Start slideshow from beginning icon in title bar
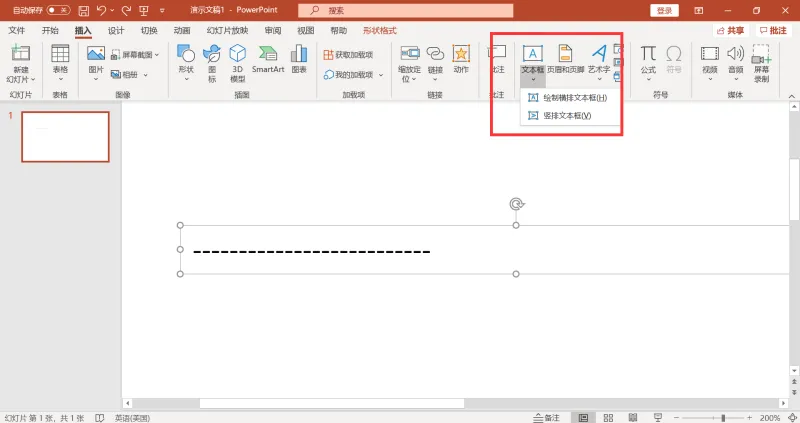The width and height of the screenshot is (800, 423). coord(144,10)
